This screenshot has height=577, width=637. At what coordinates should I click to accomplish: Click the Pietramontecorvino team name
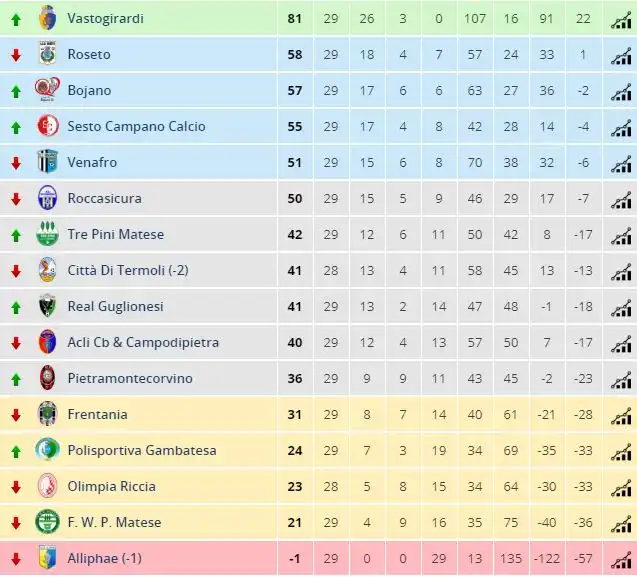pos(130,378)
